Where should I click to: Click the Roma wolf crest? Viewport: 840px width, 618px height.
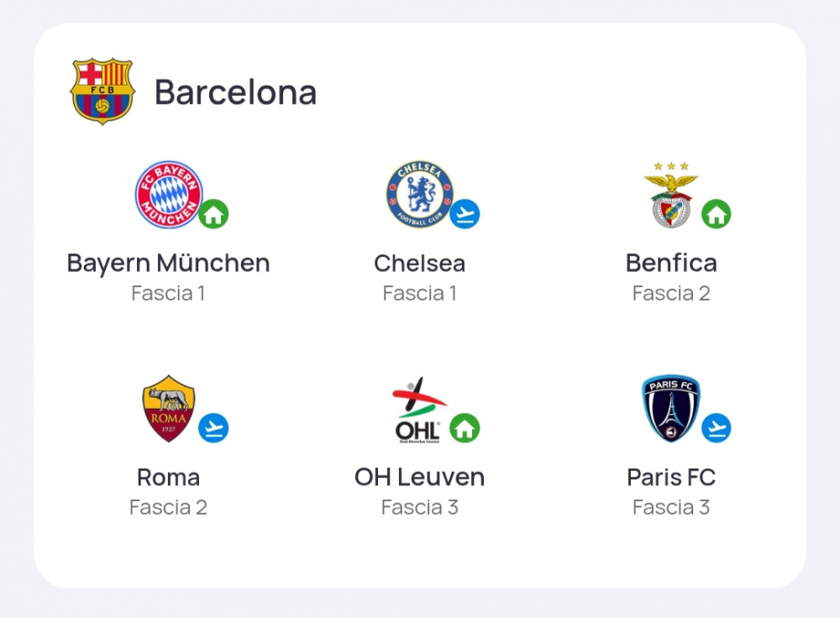pos(168,409)
